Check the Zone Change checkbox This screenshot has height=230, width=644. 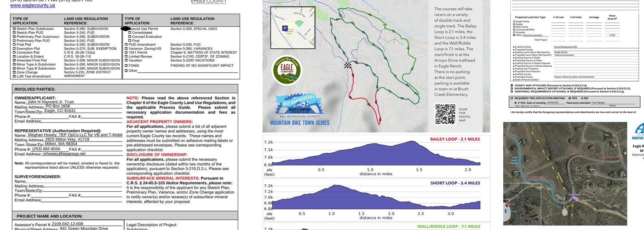(14, 72)
